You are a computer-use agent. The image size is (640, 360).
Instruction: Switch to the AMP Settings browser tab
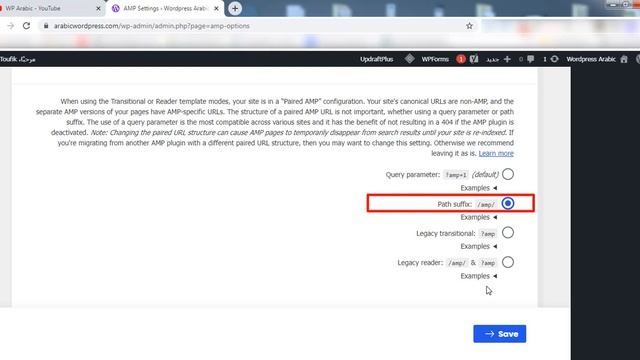point(165,8)
